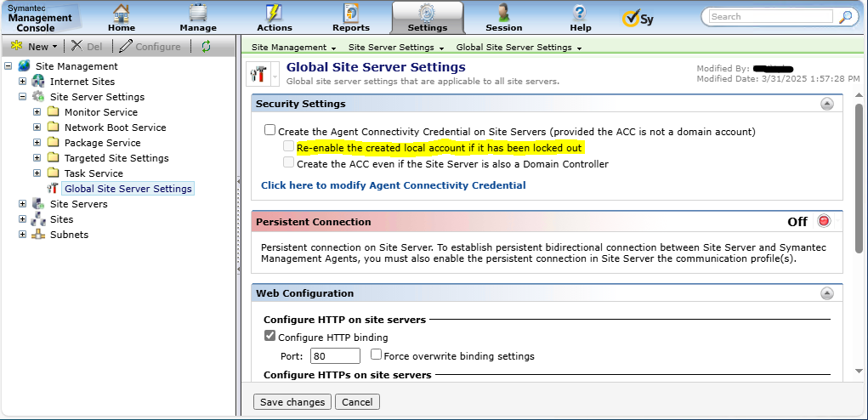This screenshot has width=868, height=420.
Task: Click the panel splitter handle
Action: coord(239,225)
